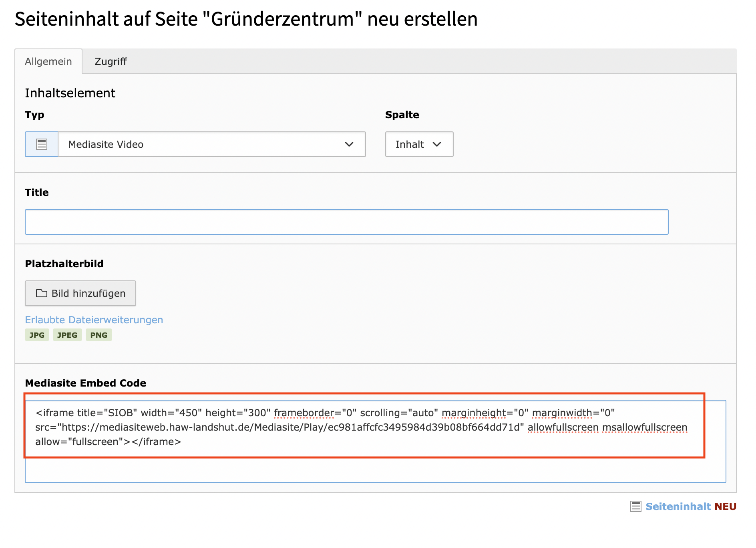Click the JPEG file extension badge
This screenshot has height=548, width=756.
click(67, 335)
